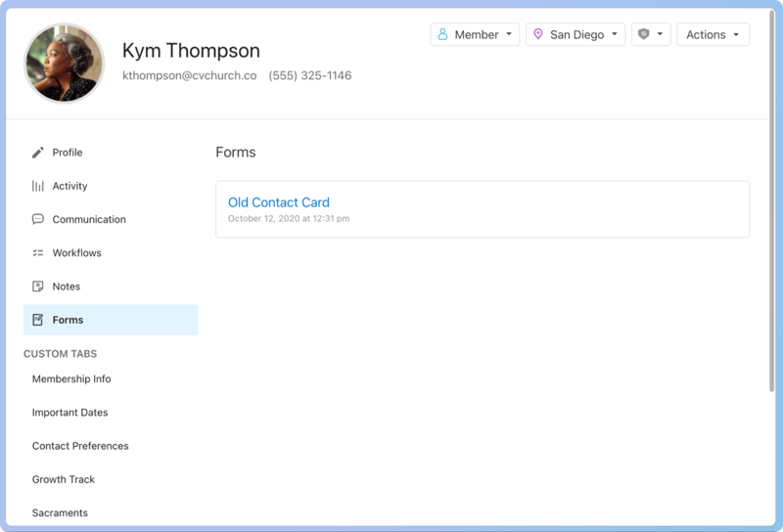Open the Growth Track tab
783x532 pixels.
pyautogui.click(x=64, y=479)
